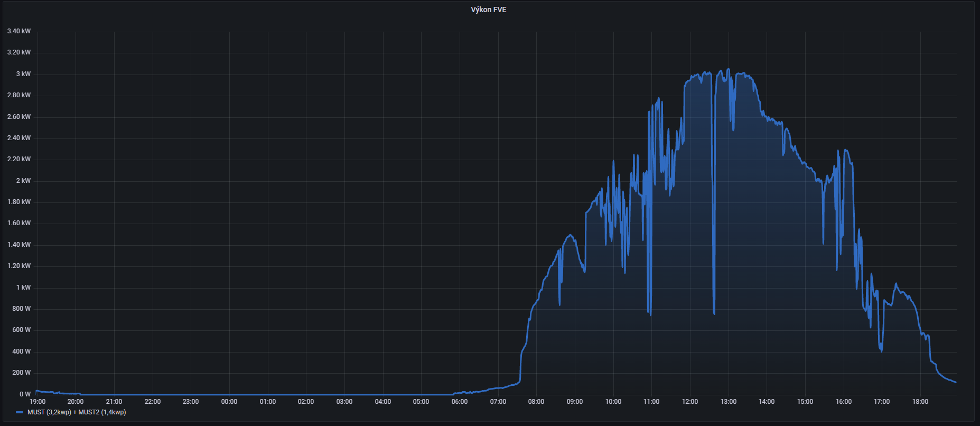Screen dimensions: 980x426
Task: Select the 1 kW y-axis label
Action: (x=23, y=288)
